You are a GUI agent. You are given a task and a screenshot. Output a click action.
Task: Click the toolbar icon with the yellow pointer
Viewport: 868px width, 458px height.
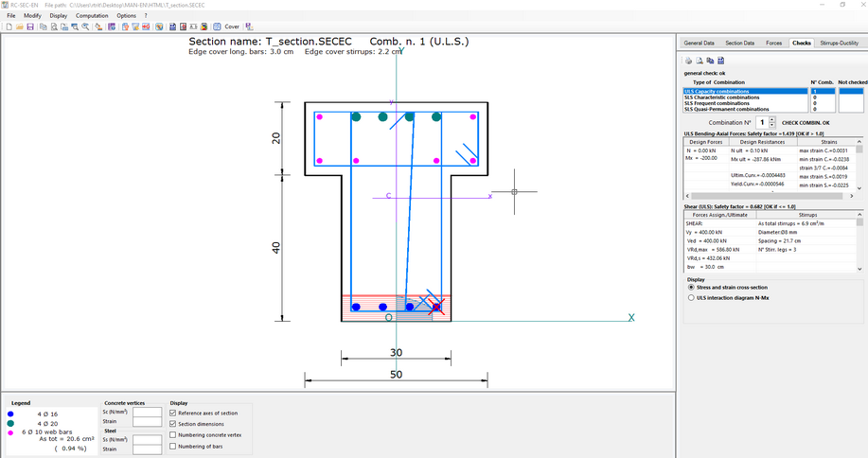[x=135, y=26]
